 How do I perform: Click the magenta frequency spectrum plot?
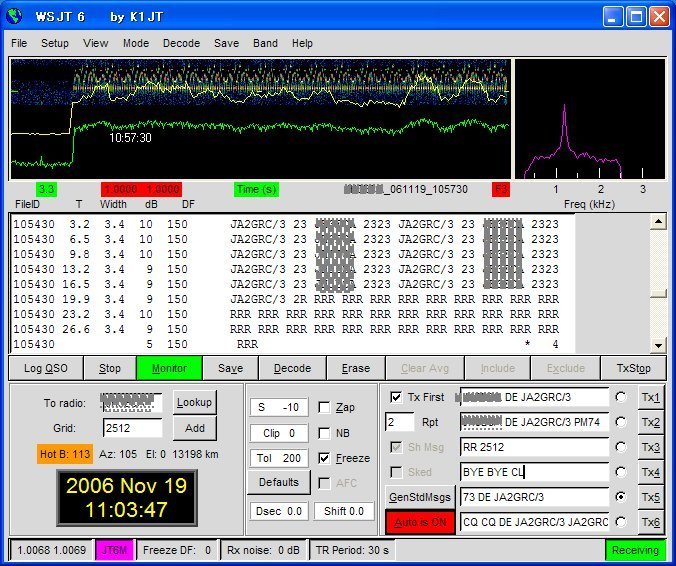(x=590, y=119)
